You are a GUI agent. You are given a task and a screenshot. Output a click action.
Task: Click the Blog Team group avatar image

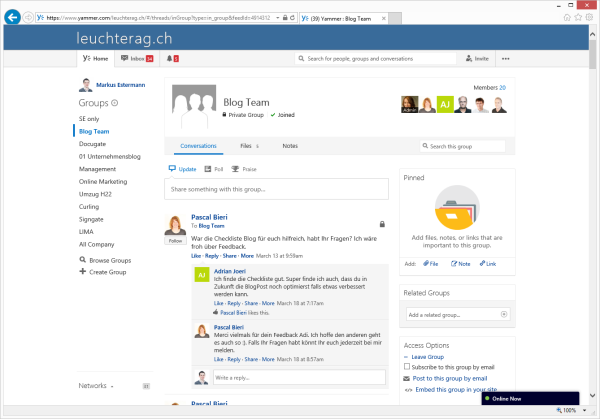pos(194,106)
